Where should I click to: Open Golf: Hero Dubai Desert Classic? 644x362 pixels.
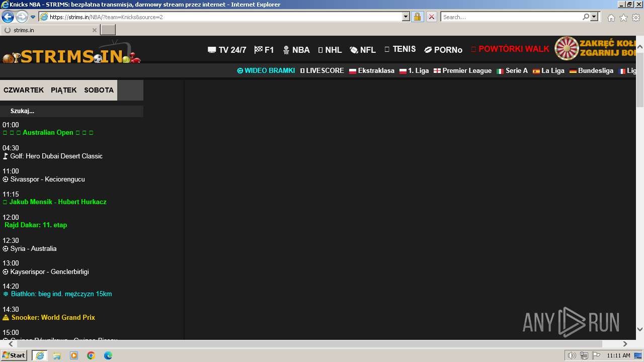(x=52, y=156)
